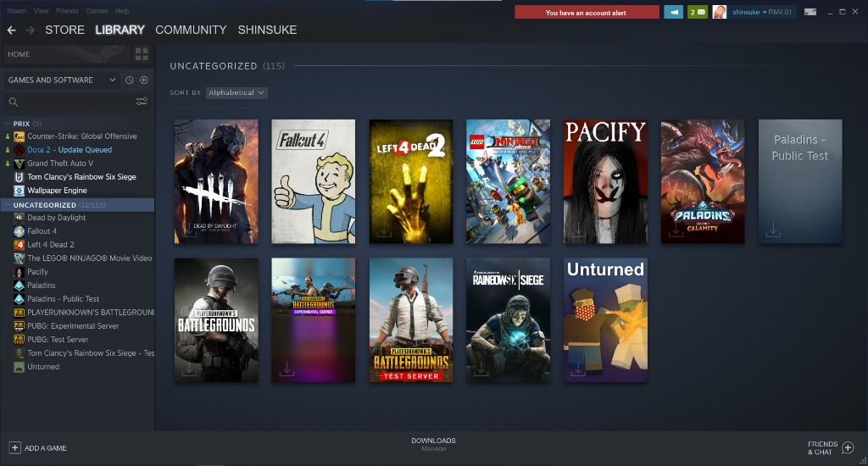Click the recent activity clock icon
The image size is (868, 466).
[x=130, y=80]
